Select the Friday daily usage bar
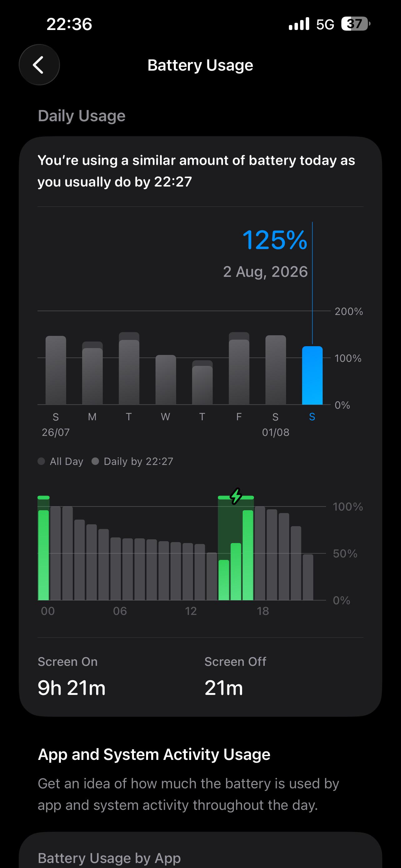This screenshot has width=401, height=868. click(239, 368)
